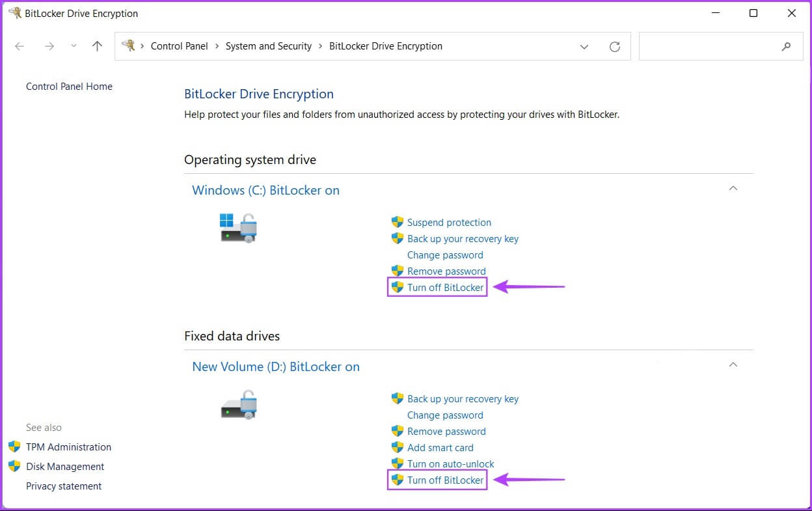The width and height of the screenshot is (812, 511).
Task: Click Turn on auto-unlock link
Action: click(x=451, y=464)
